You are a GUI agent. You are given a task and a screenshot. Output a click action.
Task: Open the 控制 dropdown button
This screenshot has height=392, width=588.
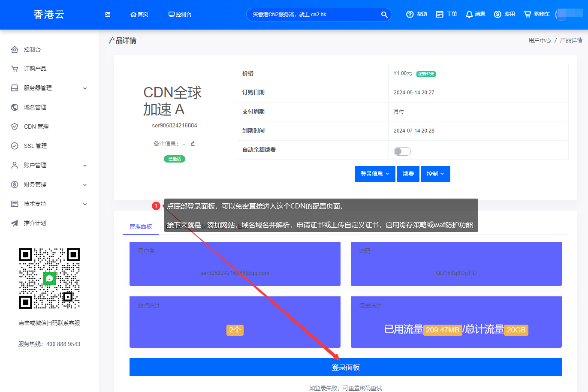click(436, 174)
